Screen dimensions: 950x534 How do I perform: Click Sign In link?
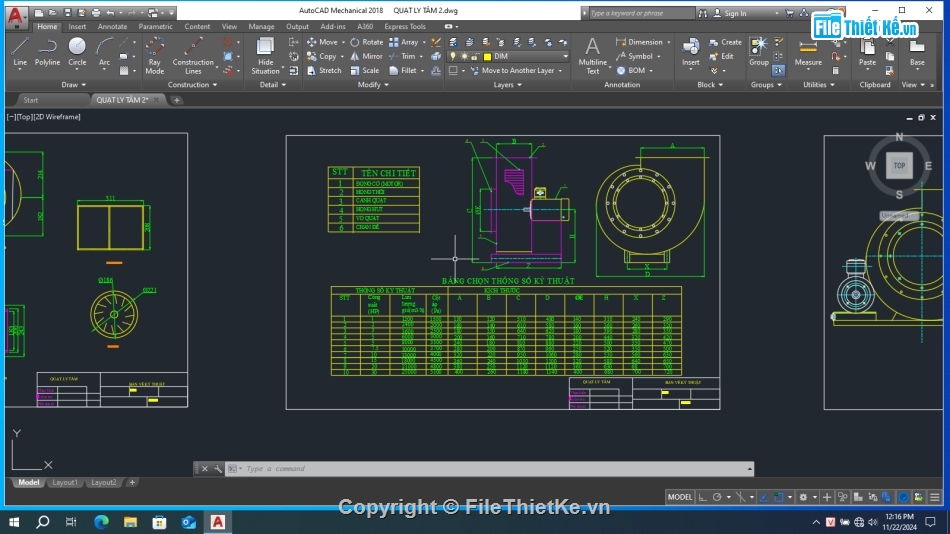coord(734,13)
